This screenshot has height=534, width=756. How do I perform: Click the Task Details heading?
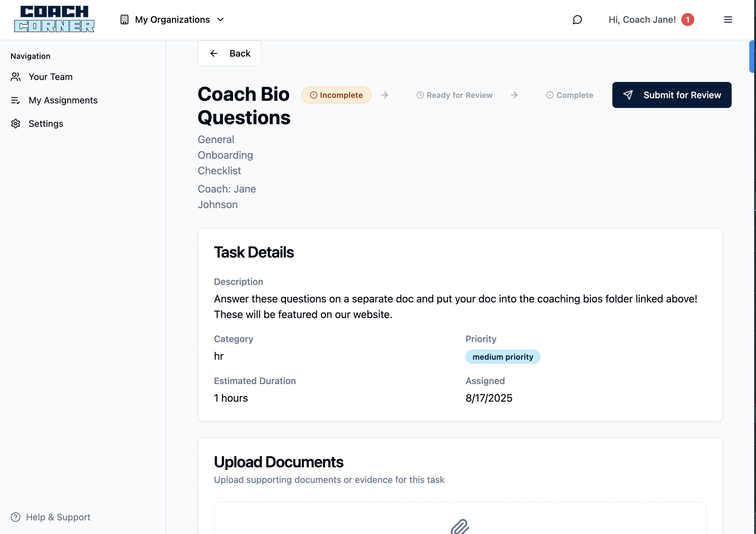point(254,252)
